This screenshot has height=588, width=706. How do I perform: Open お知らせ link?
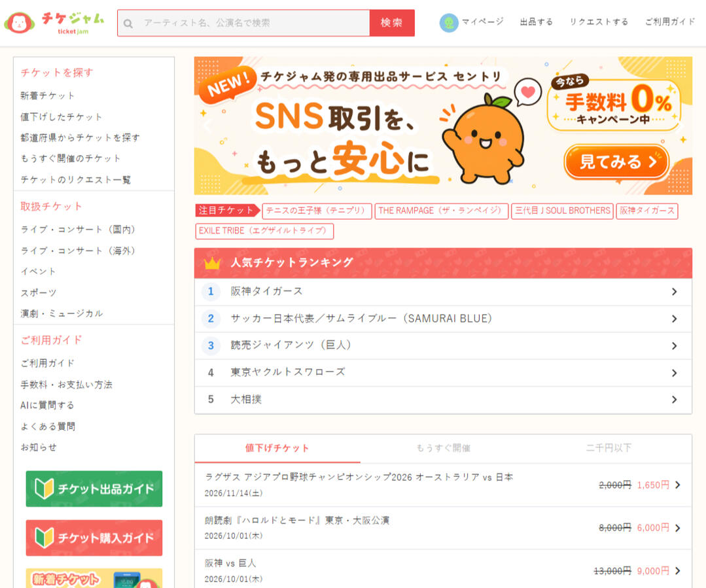coord(39,447)
